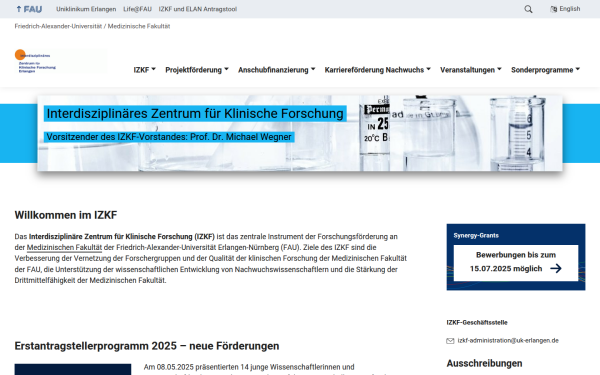Click the dark blue article thumbnail image

click(73, 369)
